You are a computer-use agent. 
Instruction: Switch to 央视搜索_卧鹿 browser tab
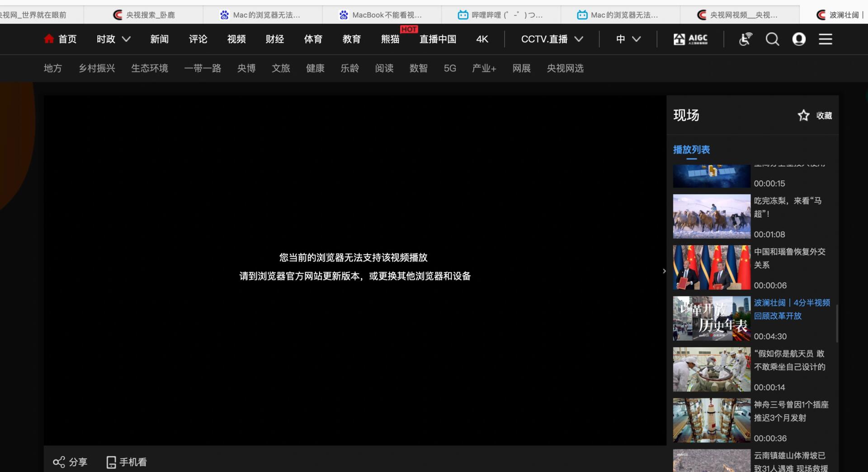point(144,15)
